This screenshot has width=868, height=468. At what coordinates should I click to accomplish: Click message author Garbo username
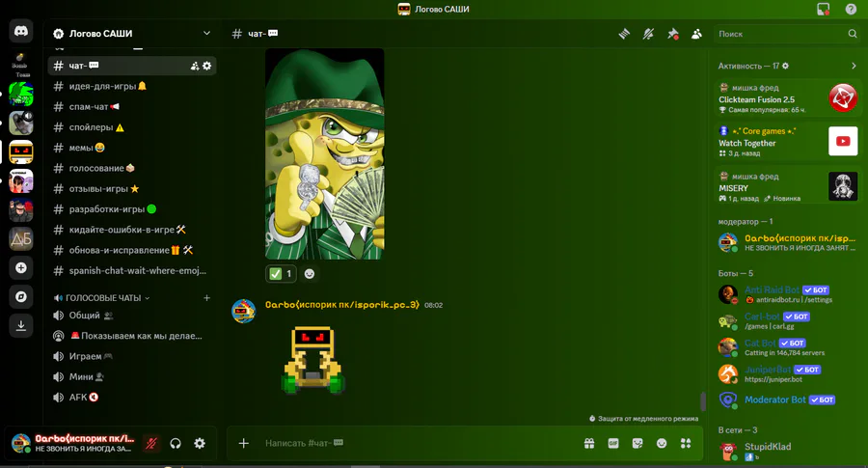pyautogui.click(x=342, y=305)
